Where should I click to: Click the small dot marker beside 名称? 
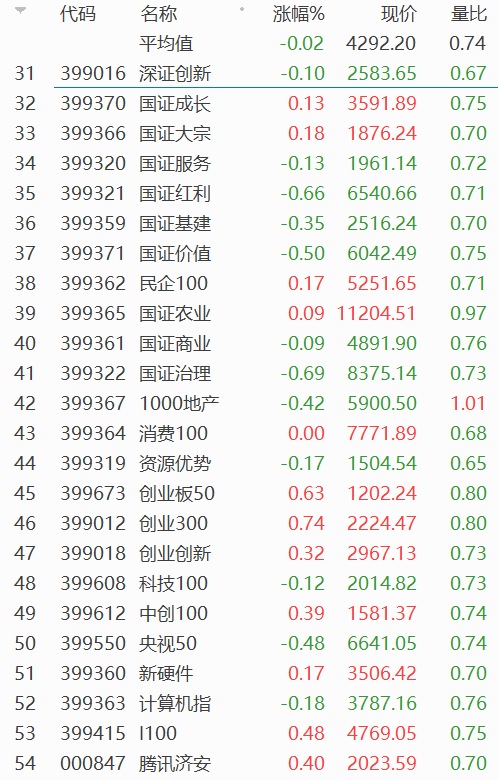(242, 9)
